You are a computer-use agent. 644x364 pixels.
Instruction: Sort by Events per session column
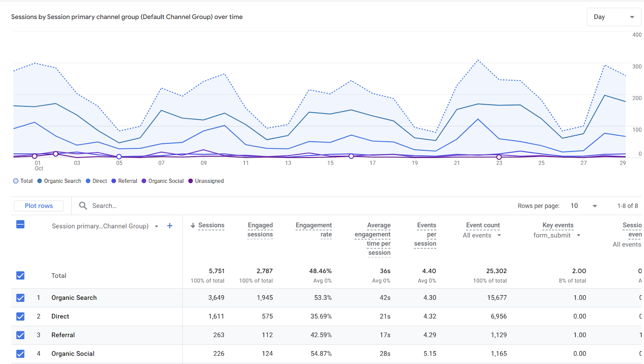425,234
